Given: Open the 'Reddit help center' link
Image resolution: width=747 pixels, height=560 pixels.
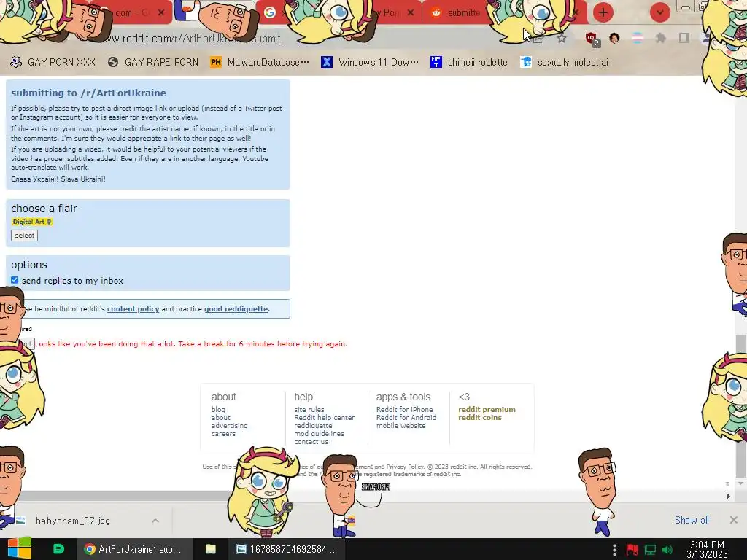Looking at the screenshot, I should (x=324, y=418).
